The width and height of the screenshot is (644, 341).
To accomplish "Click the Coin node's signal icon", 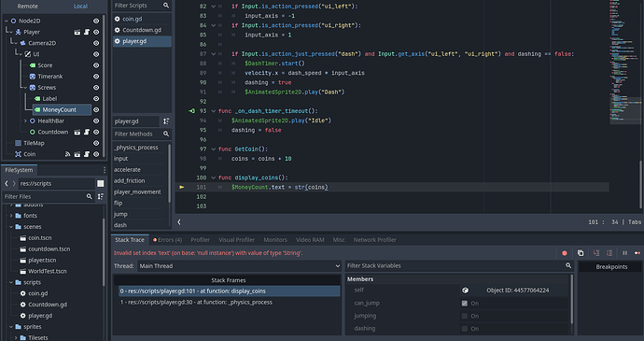I will coord(68,154).
